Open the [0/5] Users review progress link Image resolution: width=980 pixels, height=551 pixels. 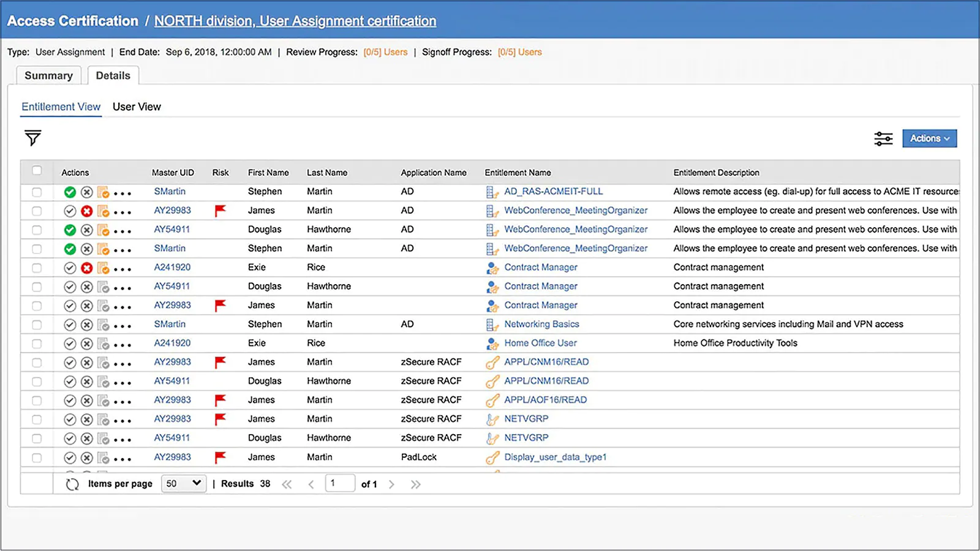point(385,52)
